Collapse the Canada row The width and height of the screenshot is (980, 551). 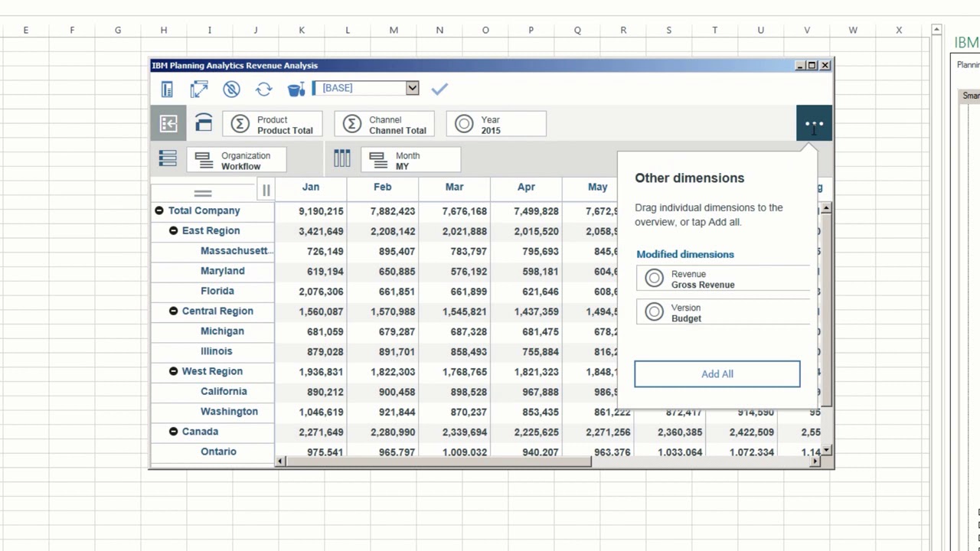(173, 432)
